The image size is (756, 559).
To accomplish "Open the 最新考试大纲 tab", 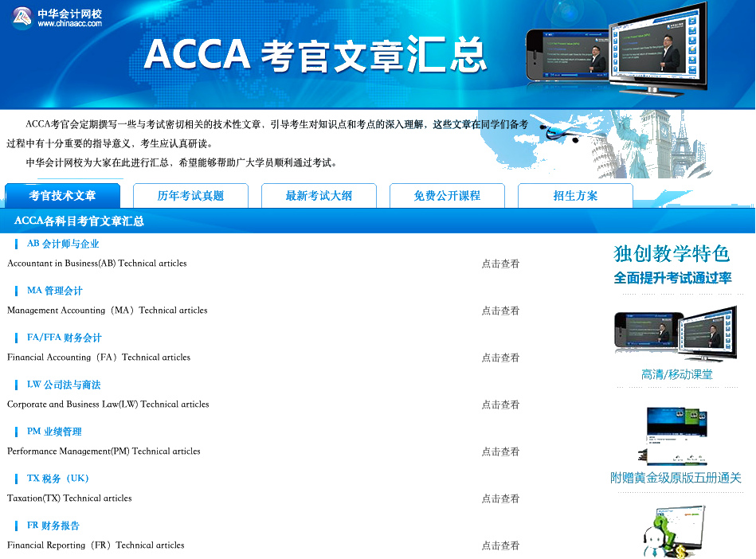I will (319, 196).
